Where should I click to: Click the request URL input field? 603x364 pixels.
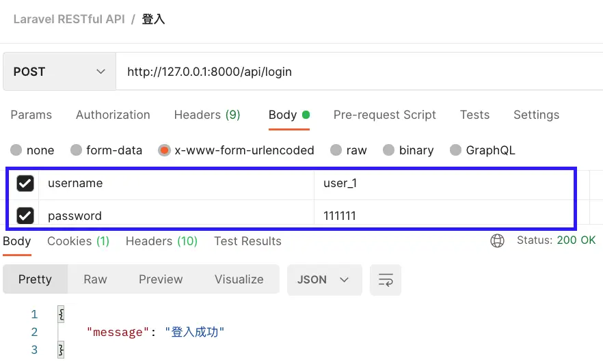(356, 72)
